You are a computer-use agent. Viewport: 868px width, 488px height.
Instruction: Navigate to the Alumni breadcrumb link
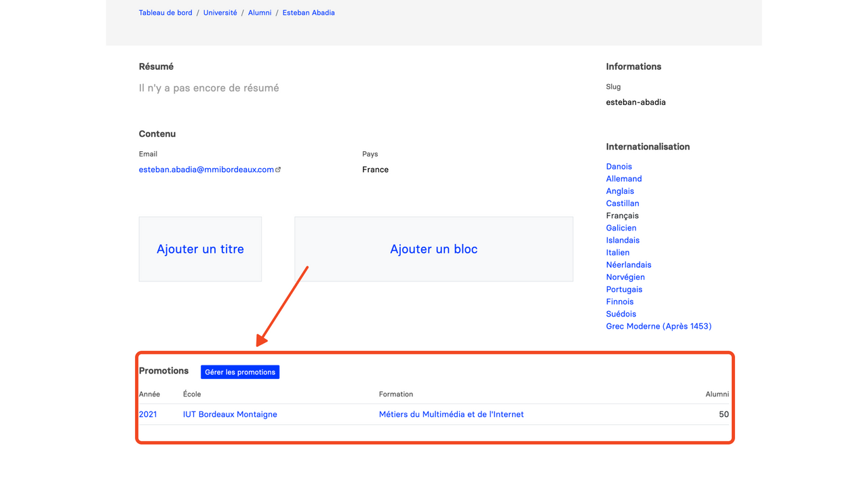click(260, 13)
